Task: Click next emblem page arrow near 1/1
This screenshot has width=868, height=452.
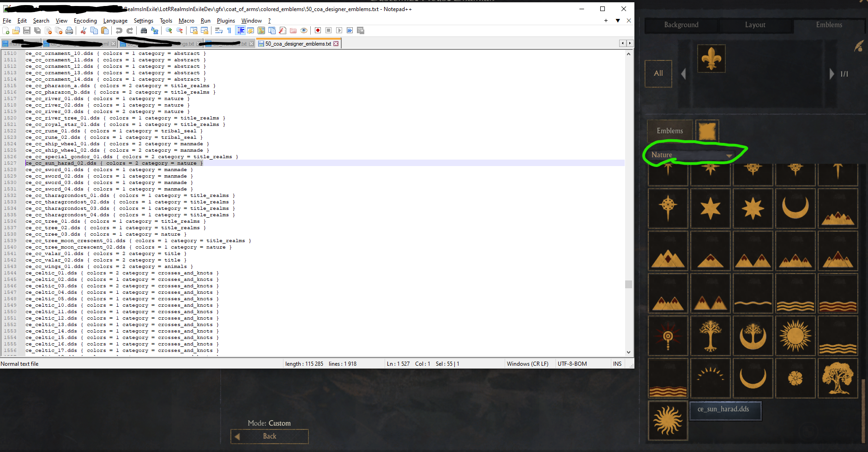Action: pos(832,74)
